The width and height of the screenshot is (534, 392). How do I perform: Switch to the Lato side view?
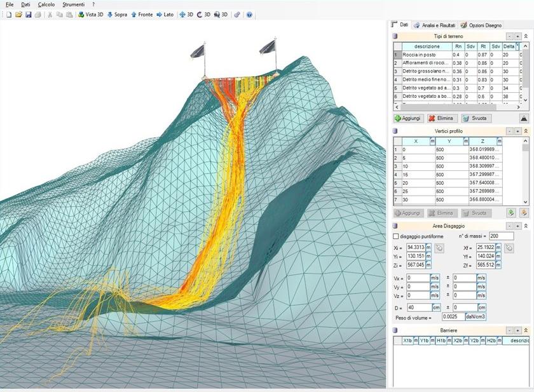165,14
